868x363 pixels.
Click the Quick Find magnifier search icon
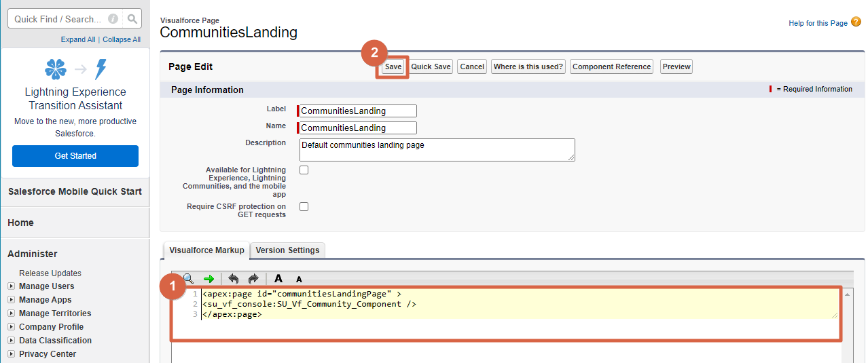coord(132,19)
